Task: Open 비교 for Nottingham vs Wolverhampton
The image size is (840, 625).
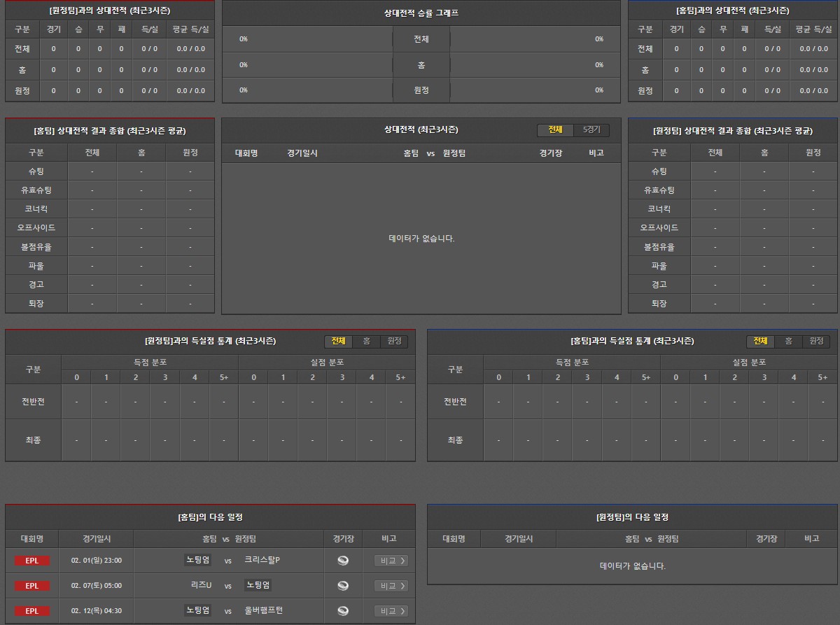Action: (x=391, y=611)
